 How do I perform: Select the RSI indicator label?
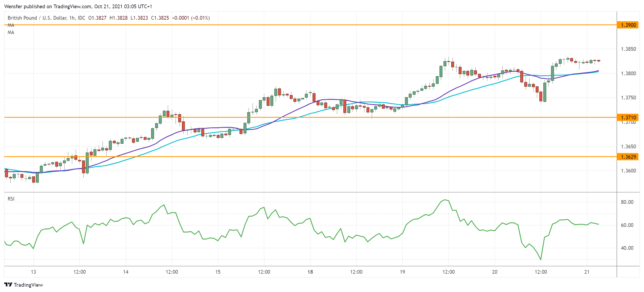coord(11,199)
